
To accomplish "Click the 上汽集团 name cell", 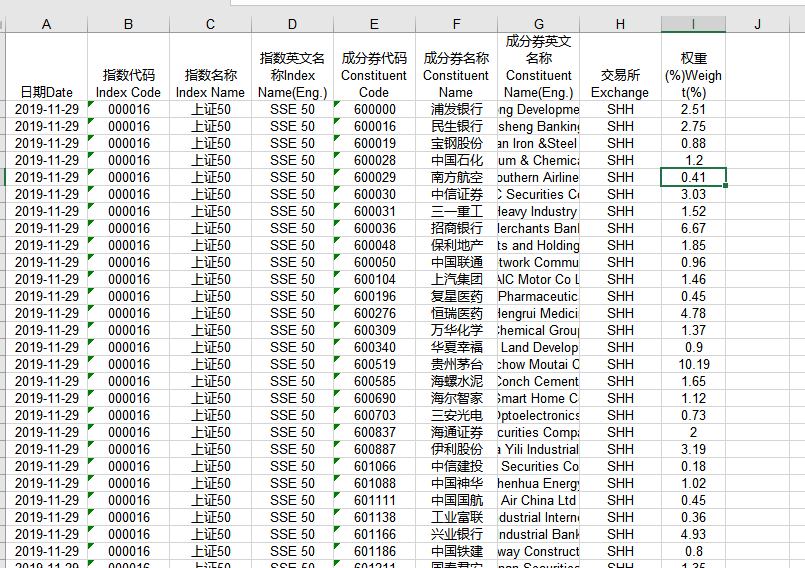I will tap(456, 279).
